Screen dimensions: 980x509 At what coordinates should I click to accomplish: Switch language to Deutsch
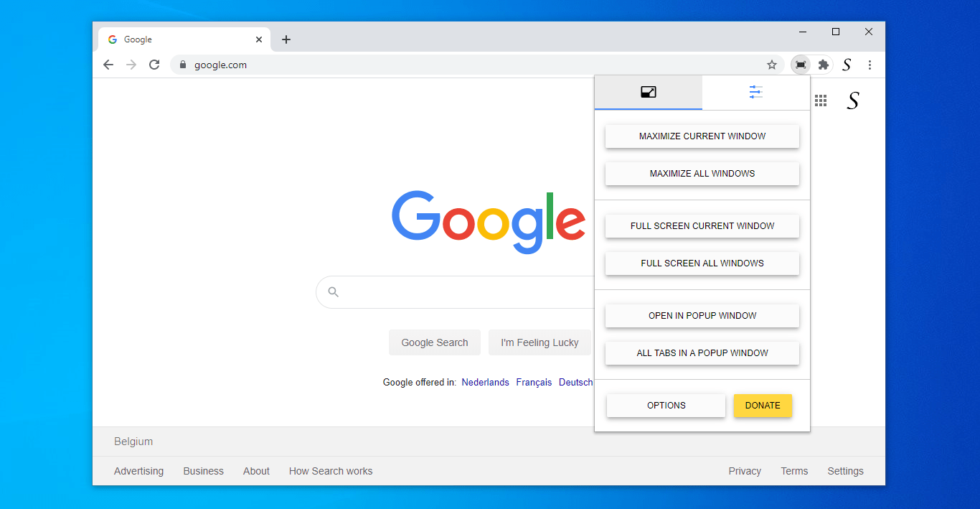pyautogui.click(x=576, y=383)
